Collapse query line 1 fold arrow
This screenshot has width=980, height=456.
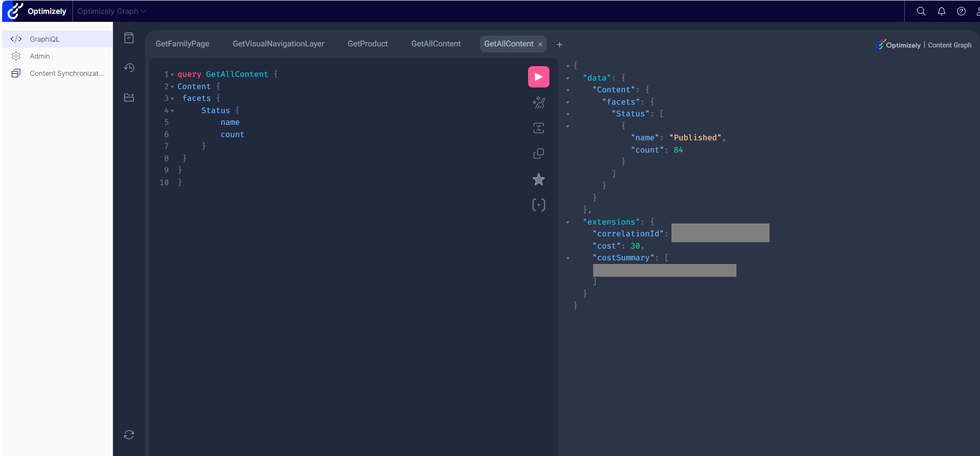click(x=172, y=75)
